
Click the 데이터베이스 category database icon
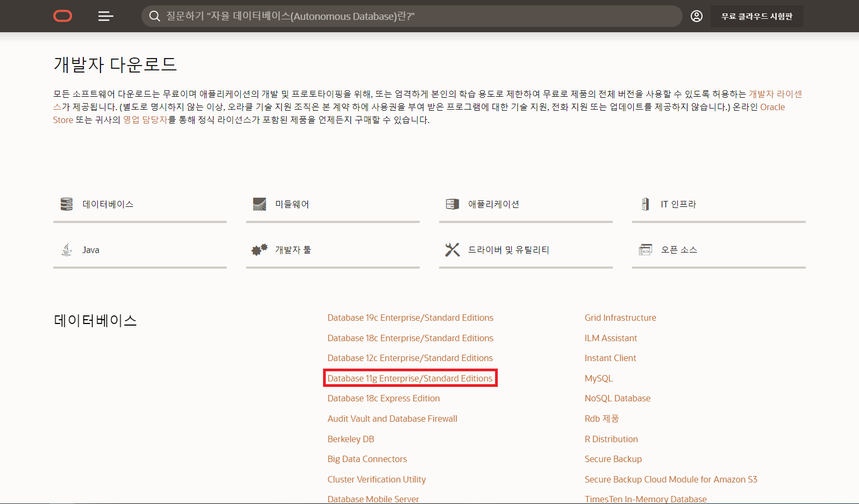pos(67,204)
